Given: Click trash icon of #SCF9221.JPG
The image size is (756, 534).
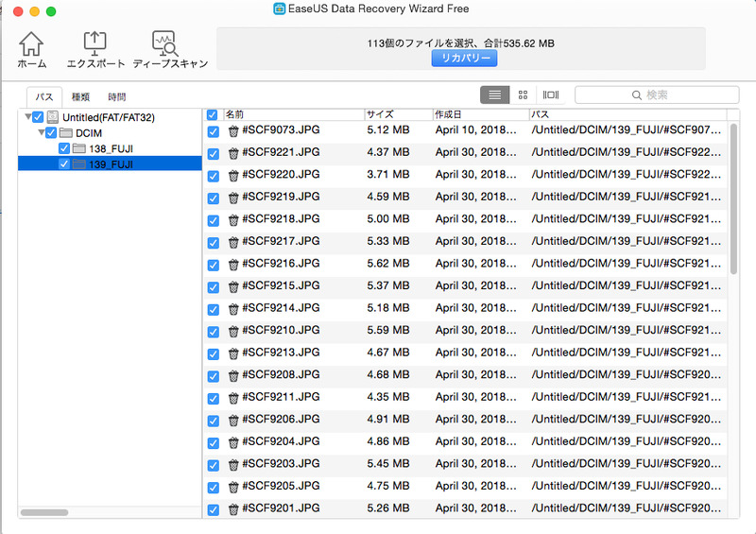Looking at the screenshot, I should pos(233,153).
